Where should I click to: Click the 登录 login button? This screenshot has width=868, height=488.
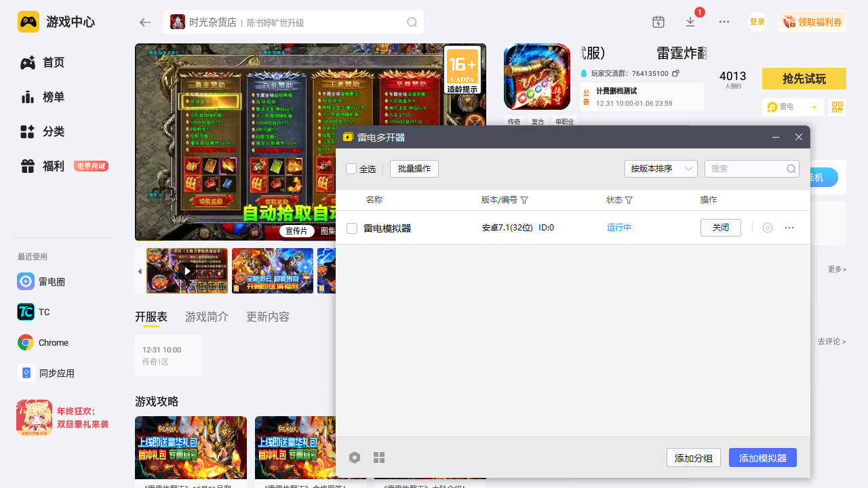click(757, 22)
